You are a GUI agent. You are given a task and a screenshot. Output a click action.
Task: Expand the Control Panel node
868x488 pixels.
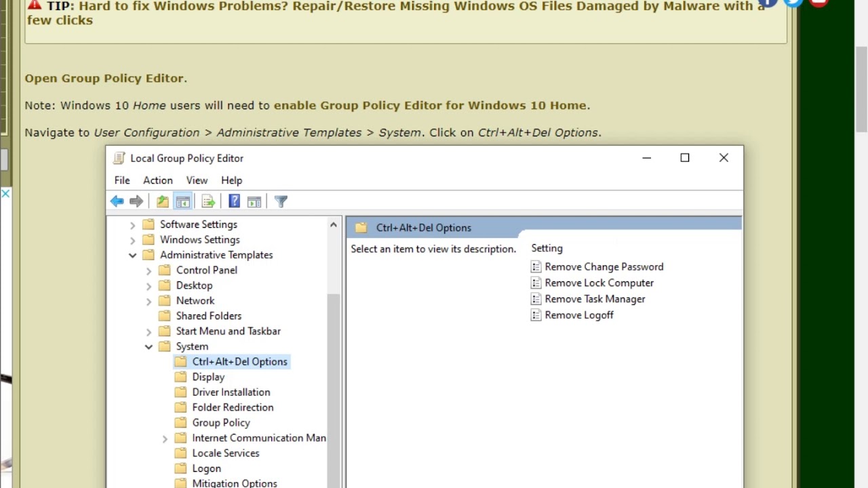pos(149,270)
